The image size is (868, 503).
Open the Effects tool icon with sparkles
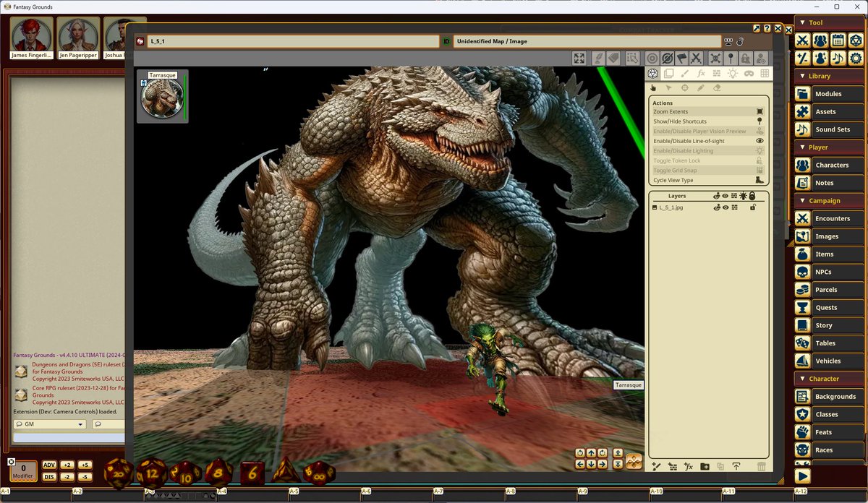pos(820,58)
